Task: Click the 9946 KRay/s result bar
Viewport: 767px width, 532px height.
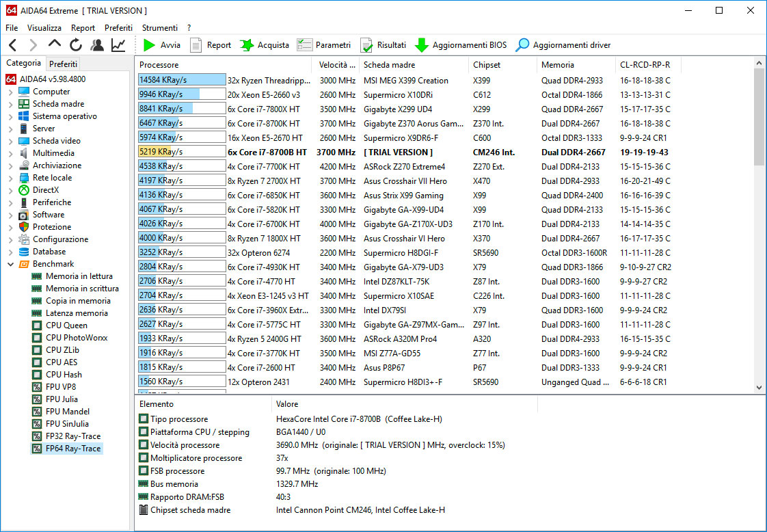Action: tap(182, 94)
